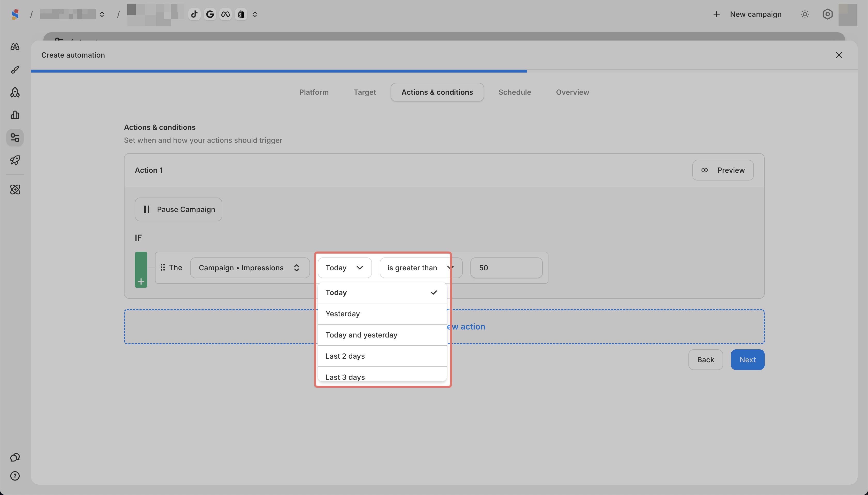
Task: Click the green add condition plus button
Action: [x=141, y=281]
